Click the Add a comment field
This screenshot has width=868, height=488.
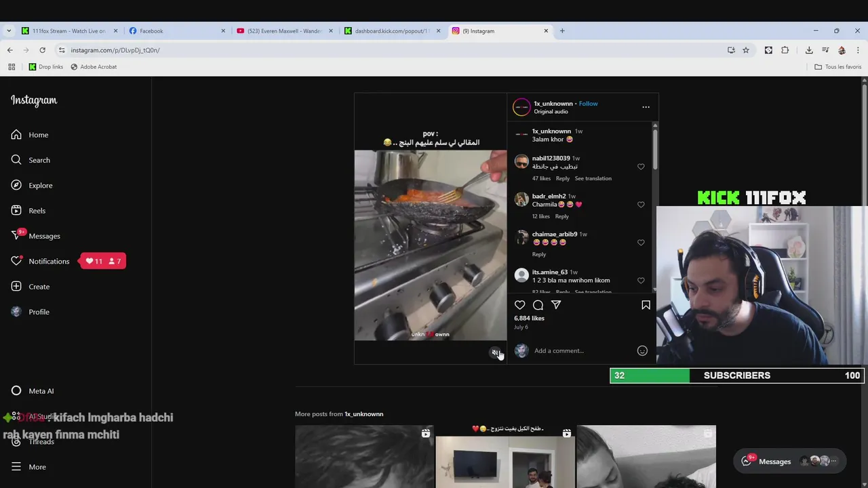[x=583, y=350]
